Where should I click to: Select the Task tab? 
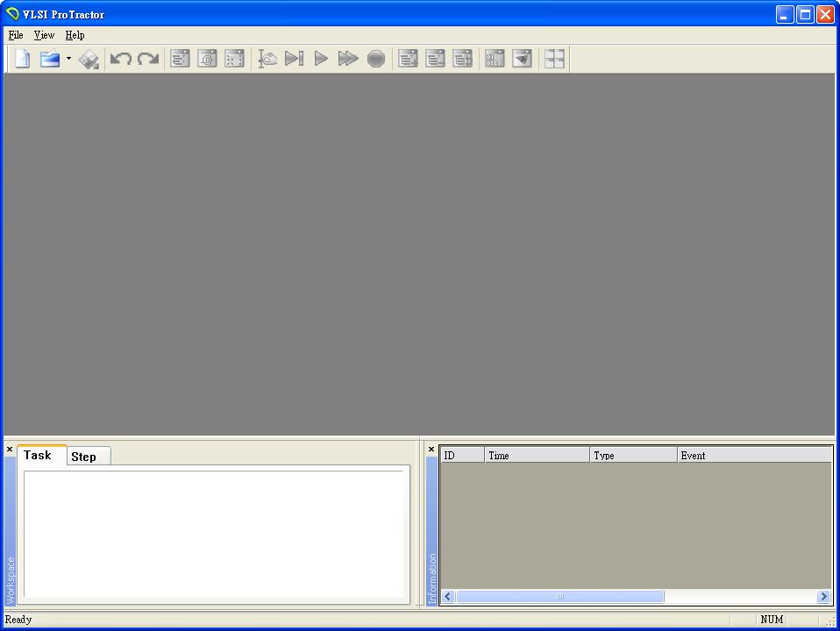click(38, 456)
